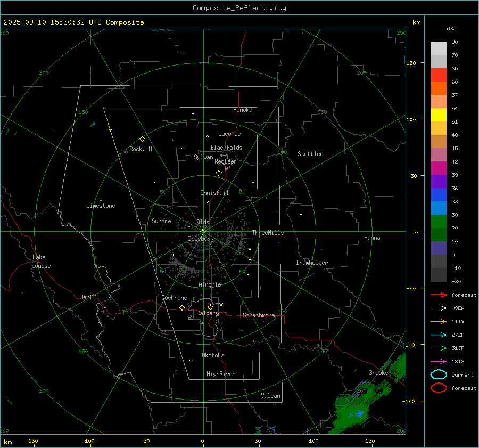Click the blue 36 dBZ color swatch

tap(439, 194)
